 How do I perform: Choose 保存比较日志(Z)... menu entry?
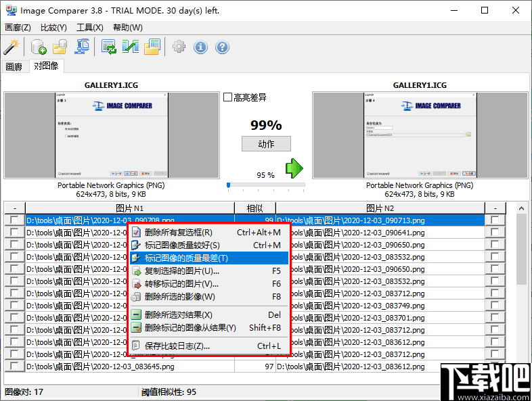209,346
